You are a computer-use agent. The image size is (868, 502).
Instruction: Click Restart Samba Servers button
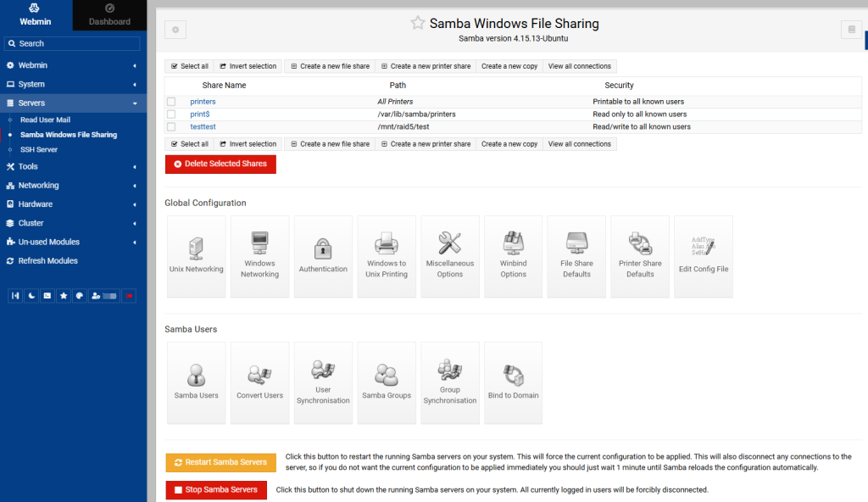click(220, 462)
